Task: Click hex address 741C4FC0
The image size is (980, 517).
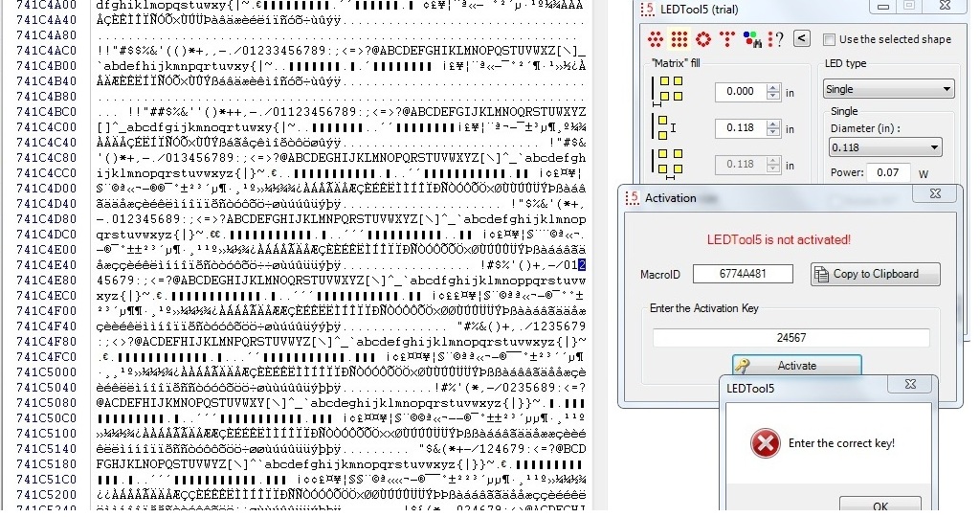Action: tap(47, 357)
